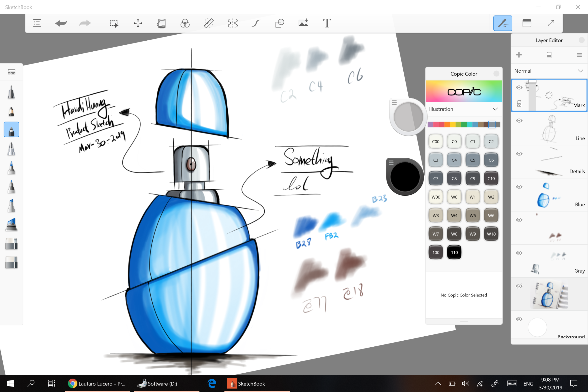Select the rectangular selection tool
The image size is (588, 392).
[x=114, y=23]
